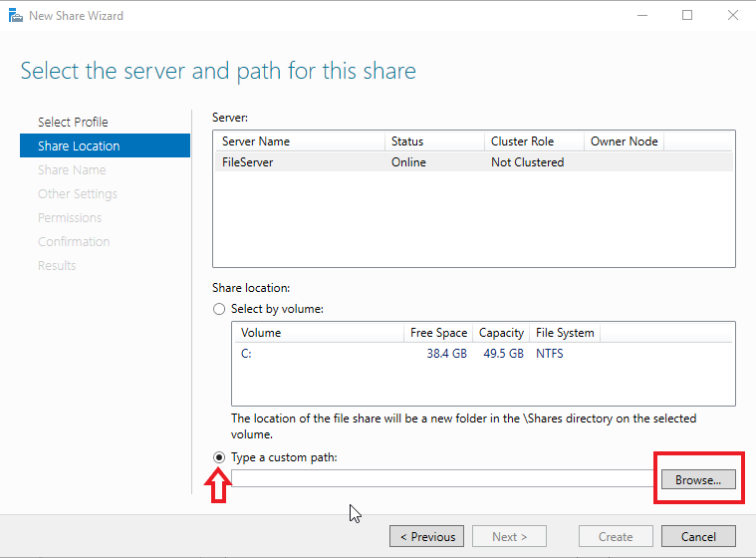Screen dimensions: 756x558
Task: Sort volumes by File System header
Action: click(565, 333)
